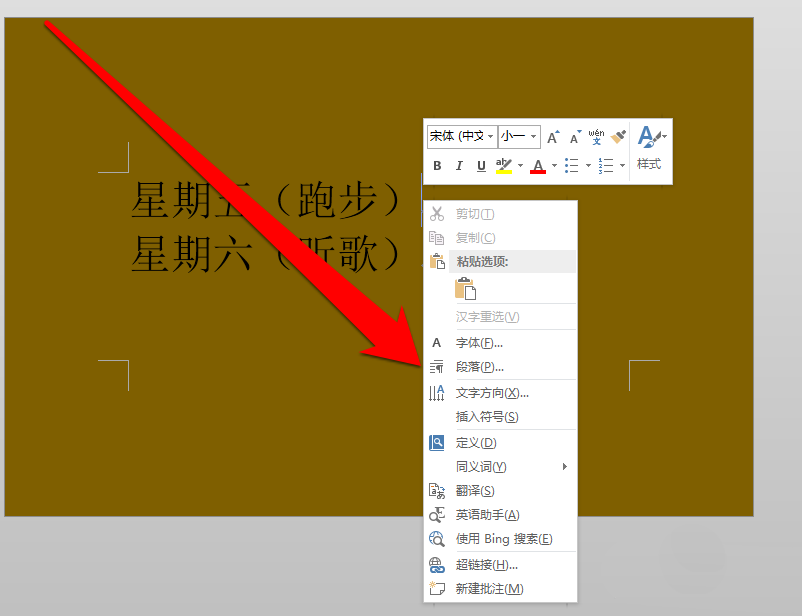Viewport: 802px width, 616px height.
Task: Toggle bold formatting
Action: [437, 164]
